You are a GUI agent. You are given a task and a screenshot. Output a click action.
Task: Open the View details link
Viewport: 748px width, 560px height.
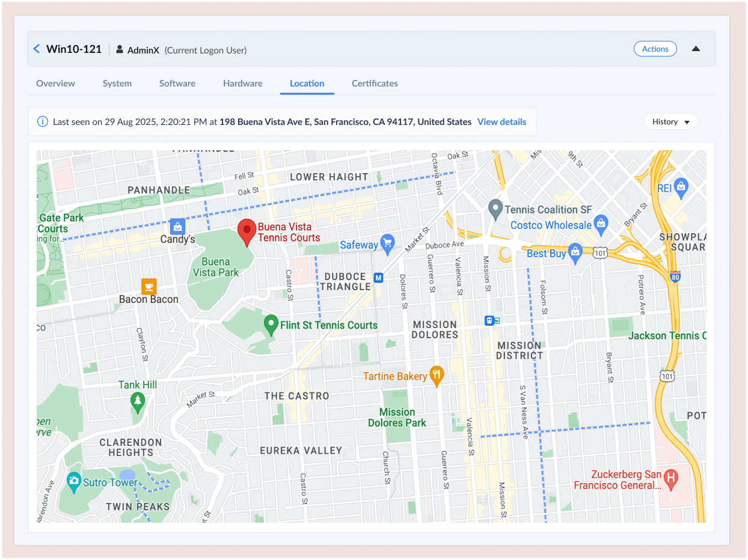pos(501,121)
